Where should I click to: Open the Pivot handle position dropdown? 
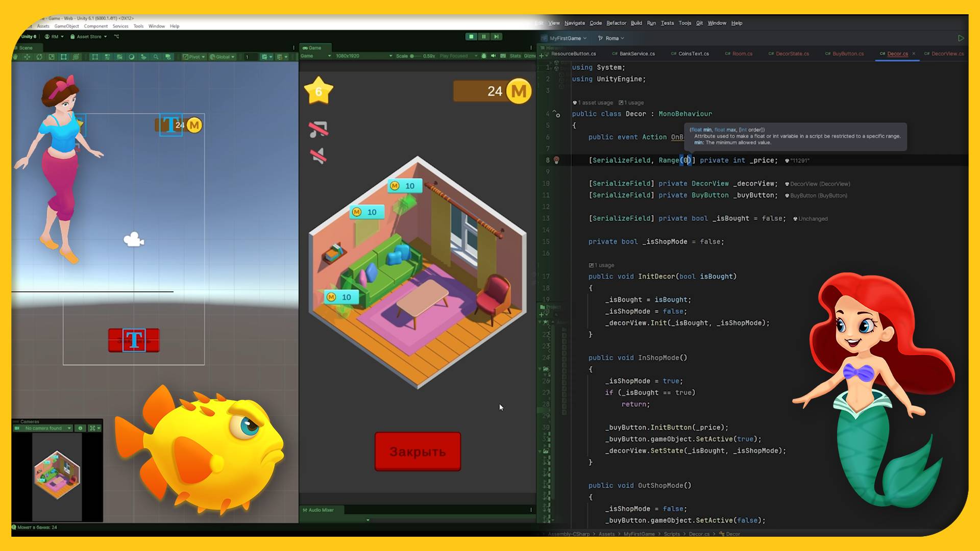pos(194,57)
